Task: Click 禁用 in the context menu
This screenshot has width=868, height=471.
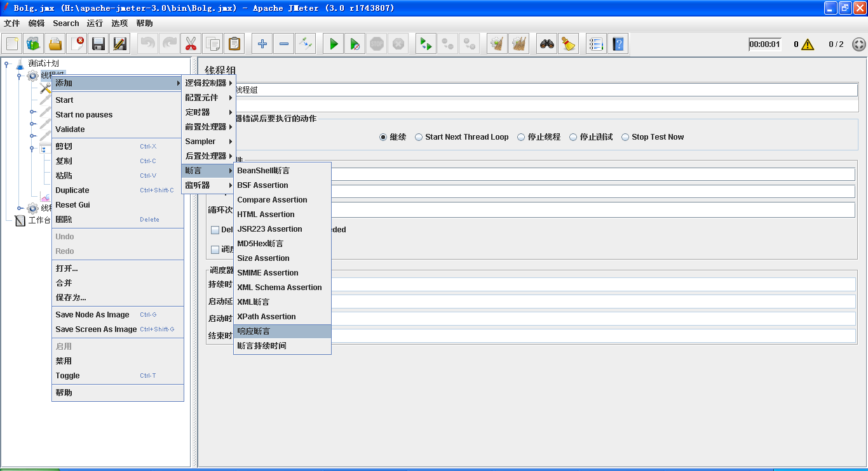Action: click(x=118, y=361)
